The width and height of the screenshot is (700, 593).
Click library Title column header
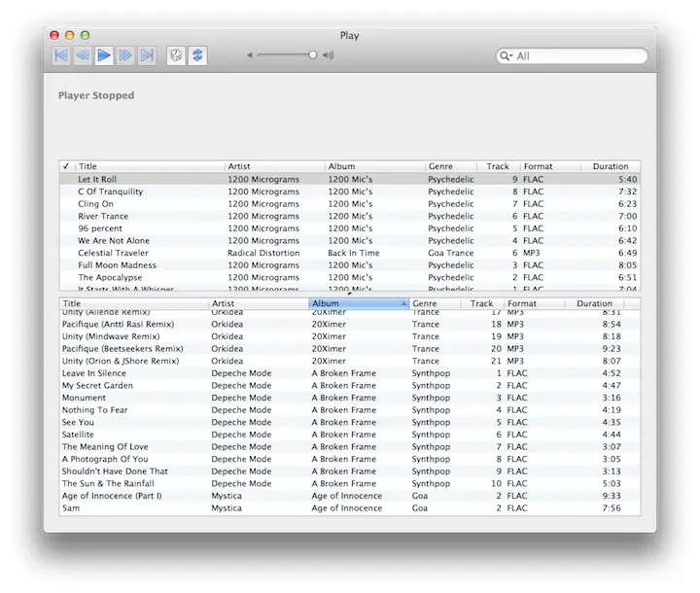(x=133, y=303)
